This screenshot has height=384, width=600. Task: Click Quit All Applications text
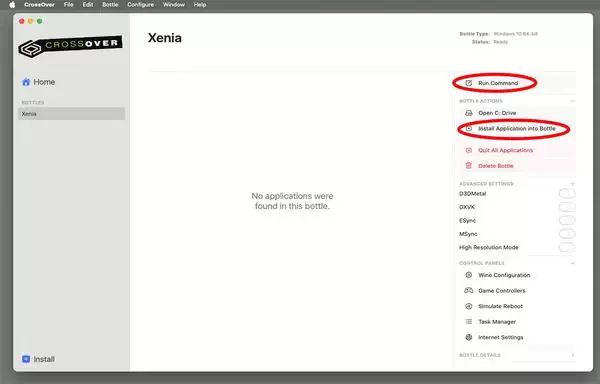[505, 150]
